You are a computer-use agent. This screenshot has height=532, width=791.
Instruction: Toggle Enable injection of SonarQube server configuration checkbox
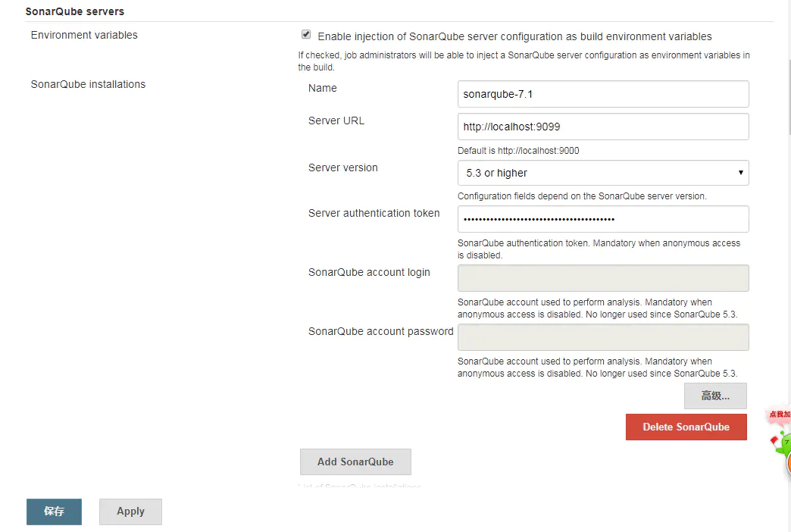[305, 34]
